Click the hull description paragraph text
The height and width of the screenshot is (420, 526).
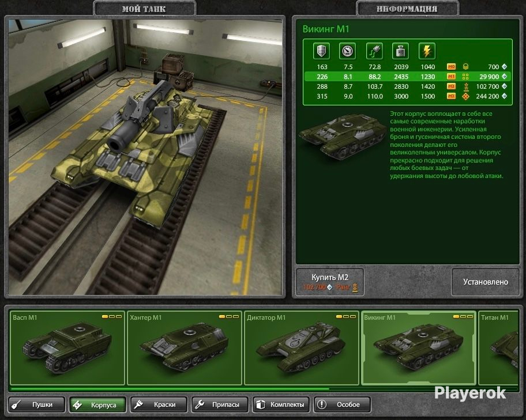tap(446, 145)
